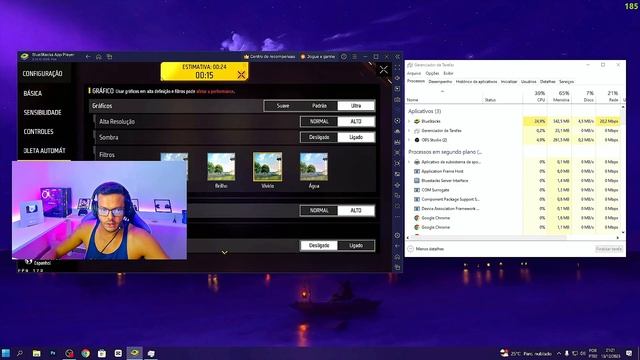Click the taskbar search magnifier icon
The image size is (640, 360).
(x=20, y=353)
